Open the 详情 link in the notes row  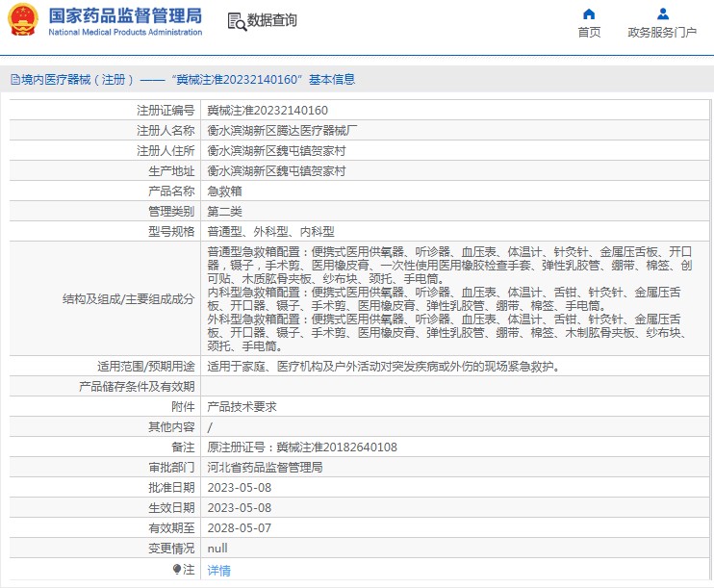point(219,570)
